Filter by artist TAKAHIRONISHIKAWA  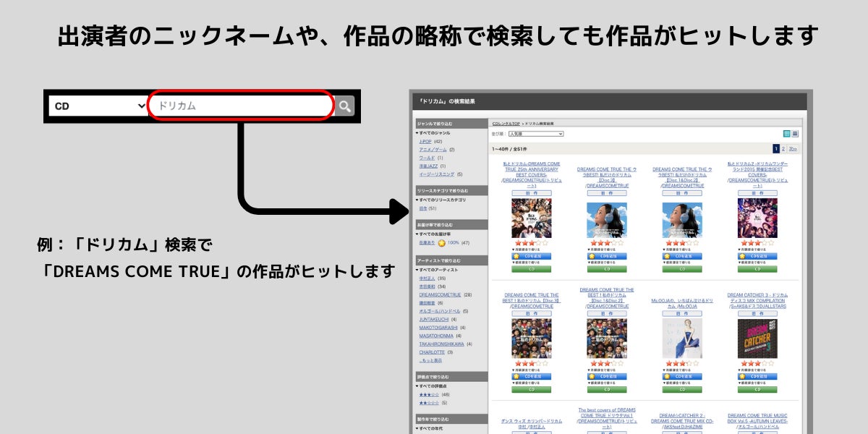click(442, 344)
